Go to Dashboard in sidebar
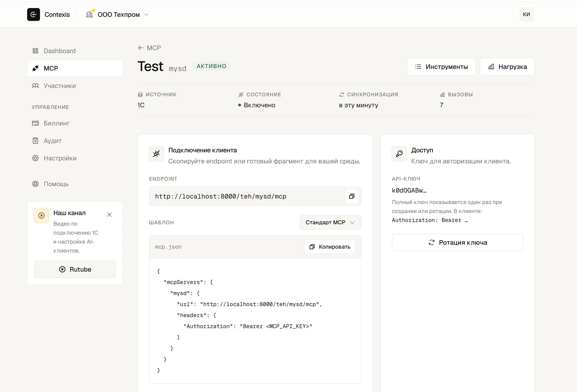Image resolution: width=577 pixels, height=392 pixels. pyautogui.click(x=75, y=51)
